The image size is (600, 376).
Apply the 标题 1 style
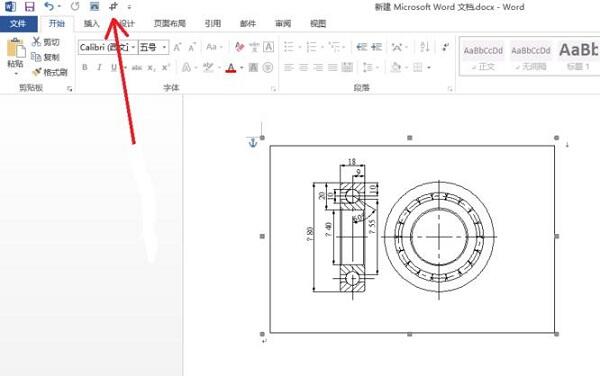tap(579, 57)
